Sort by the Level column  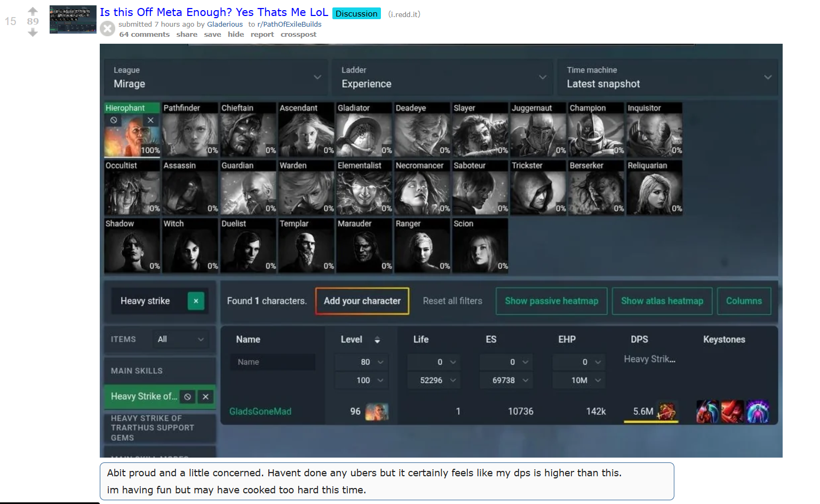pos(361,340)
